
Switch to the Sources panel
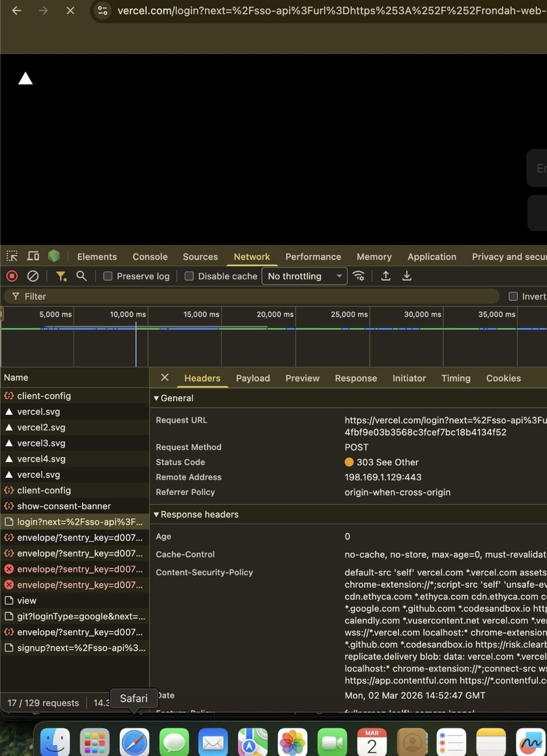pyautogui.click(x=200, y=257)
